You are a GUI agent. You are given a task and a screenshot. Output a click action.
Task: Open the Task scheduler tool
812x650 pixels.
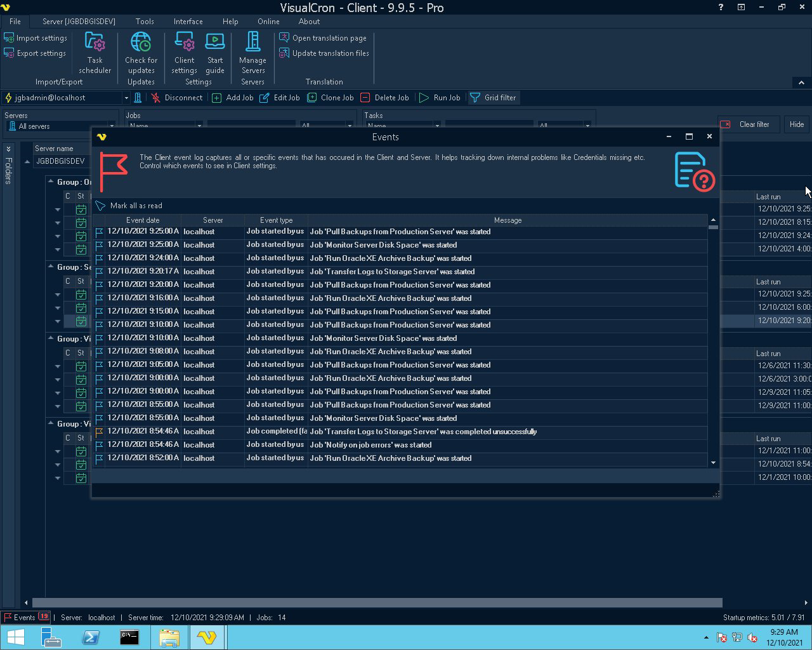pos(95,53)
